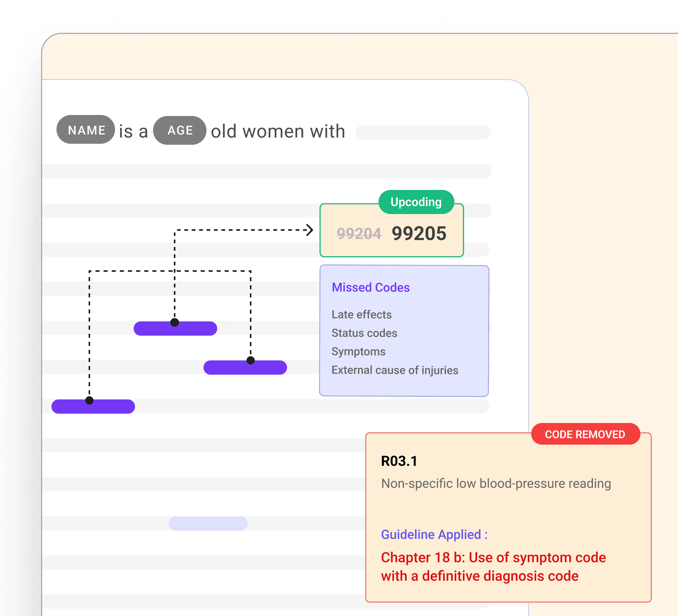This screenshot has height=616, width=678.
Task: Toggle the connector dot on middle highlight
Action: 175,322
